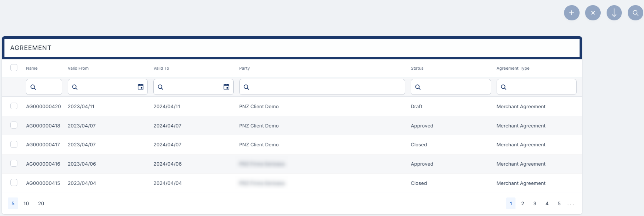644x216 pixels.
Task: Set page size to 10 rows
Action: (26, 203)
